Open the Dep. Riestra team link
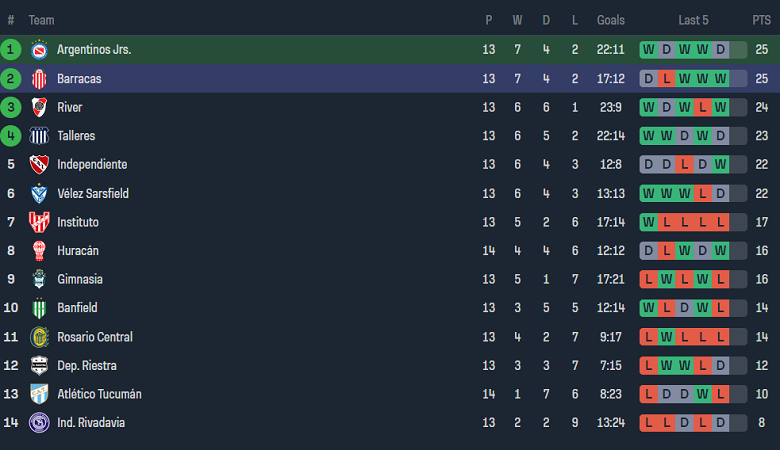The image size is (780, 450). (x=84, y=365)
